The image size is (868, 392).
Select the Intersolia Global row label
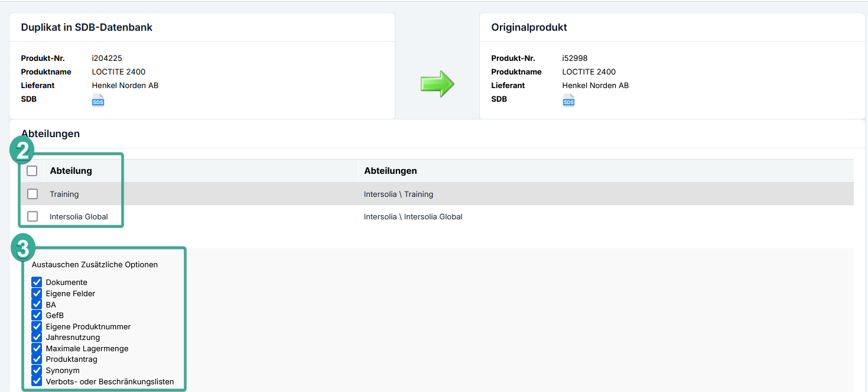click(x=79, y=216)
